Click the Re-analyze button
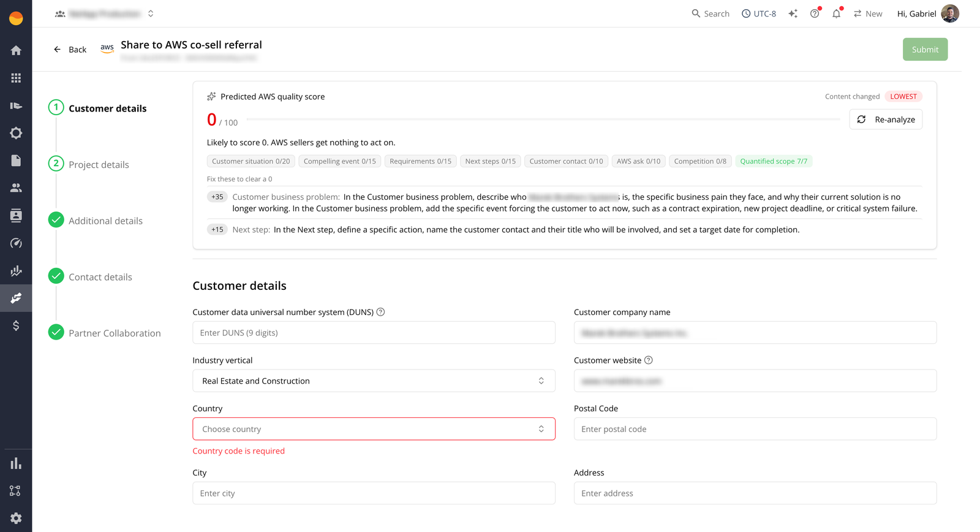 point(886,120)
